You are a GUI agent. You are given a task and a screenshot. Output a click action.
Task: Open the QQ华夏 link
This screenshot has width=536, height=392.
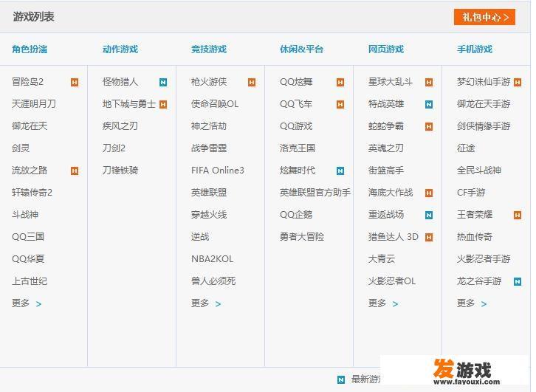pyautogui.click(x=28, y=259)
